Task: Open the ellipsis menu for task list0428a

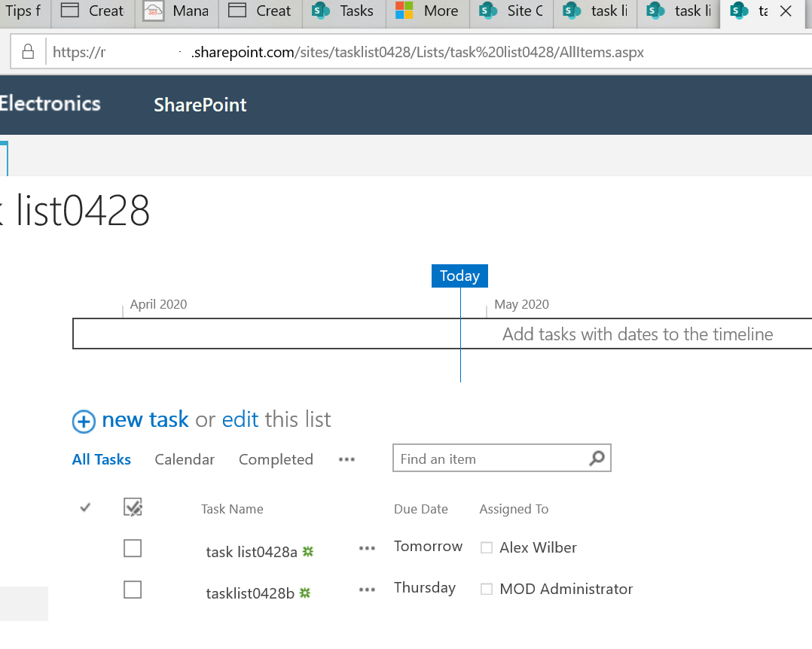Action: [x=367, y=548]
